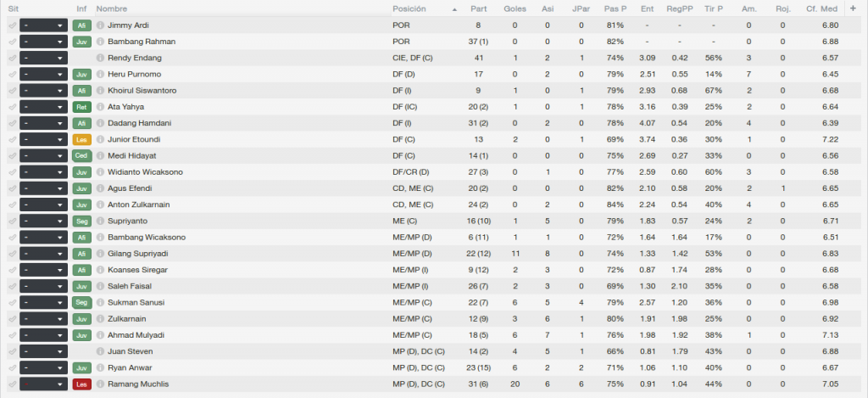Viewport: 868px width, 398px height.
Task: Click the Ced badge next to Medi Hidayat
Action: point(82,156)
